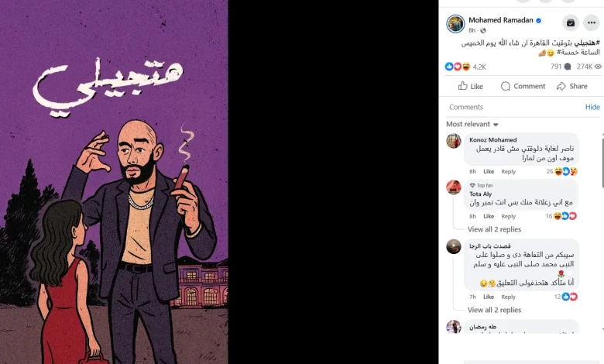604x364 pixels.
Task: Click the save post icon beside the options
Action: click(571, 23)
